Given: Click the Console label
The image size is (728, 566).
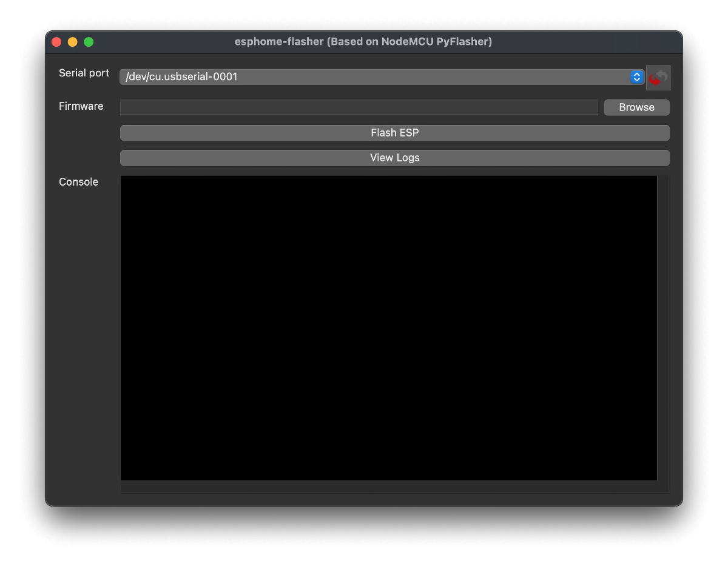Looking at the screenshot, I should [x=78, y=182].
